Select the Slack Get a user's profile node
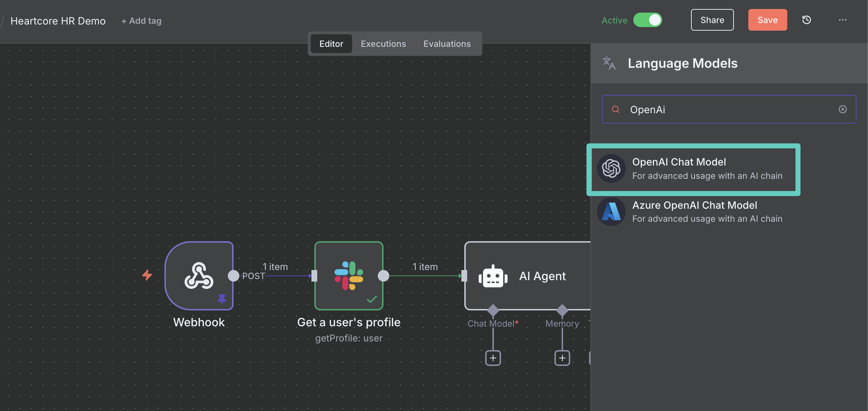Screen dimensions: 868x411 pyautogui.click(x=349, y=276)
